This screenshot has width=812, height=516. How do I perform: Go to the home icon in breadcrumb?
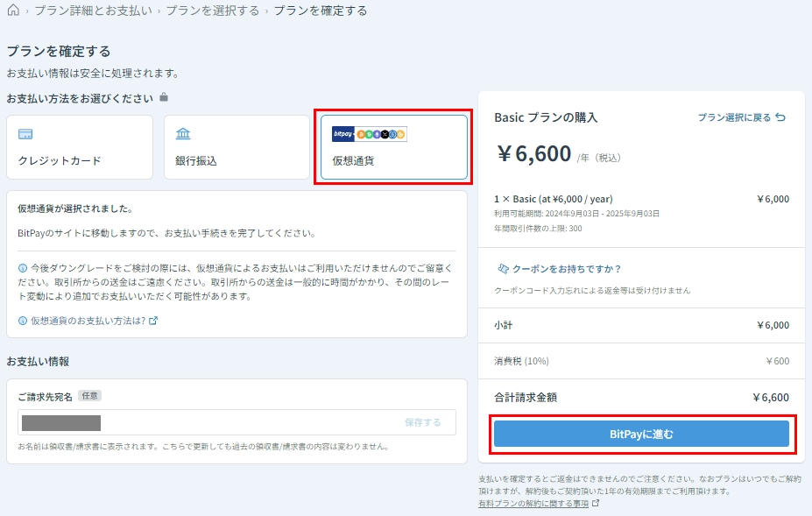(13, 10)
